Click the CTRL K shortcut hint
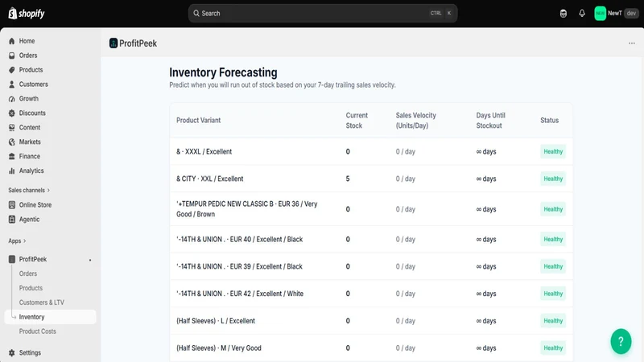Viewport: 644px width, 362px height. (441, 13)
